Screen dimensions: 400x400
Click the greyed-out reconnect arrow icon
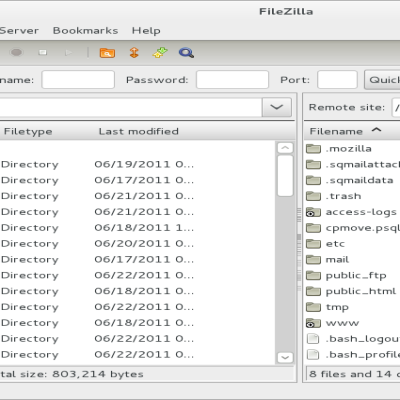coord(69,52)
